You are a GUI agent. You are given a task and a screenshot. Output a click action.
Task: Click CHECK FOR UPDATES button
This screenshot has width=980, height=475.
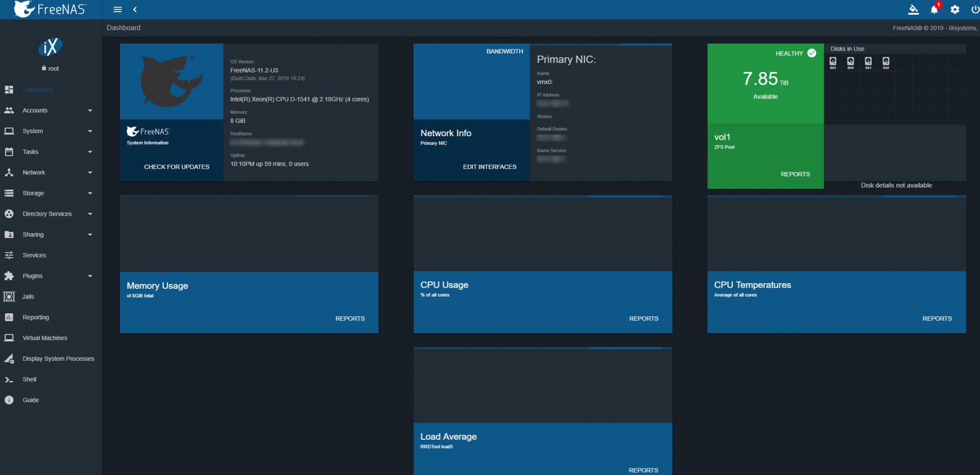177,167
